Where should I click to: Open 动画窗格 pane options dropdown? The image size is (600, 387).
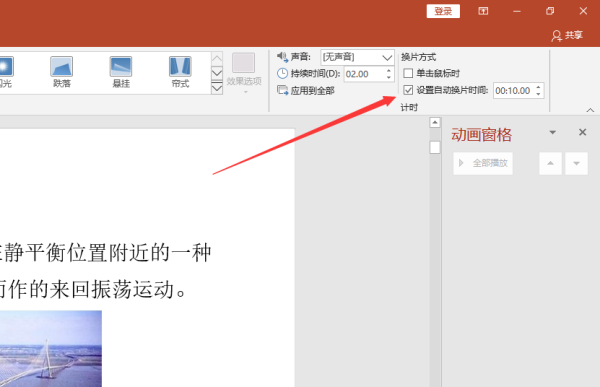[552, 132]
